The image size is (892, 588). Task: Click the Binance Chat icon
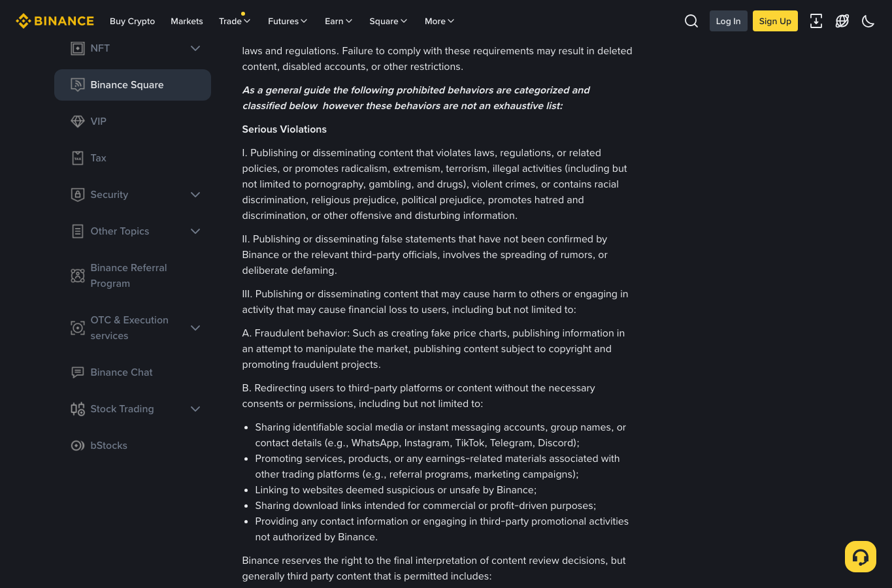pos(78,372)
